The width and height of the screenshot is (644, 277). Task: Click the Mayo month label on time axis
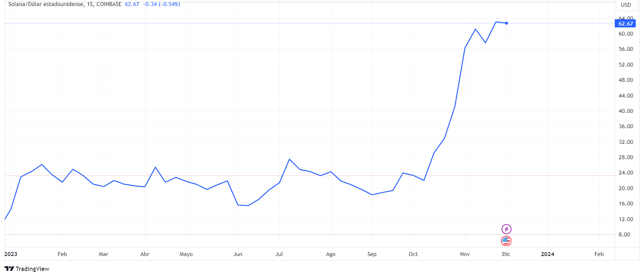[186, 254]
